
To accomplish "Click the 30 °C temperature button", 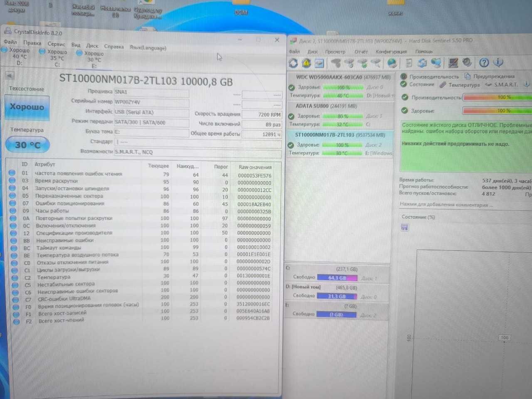I will click(28, 145).
